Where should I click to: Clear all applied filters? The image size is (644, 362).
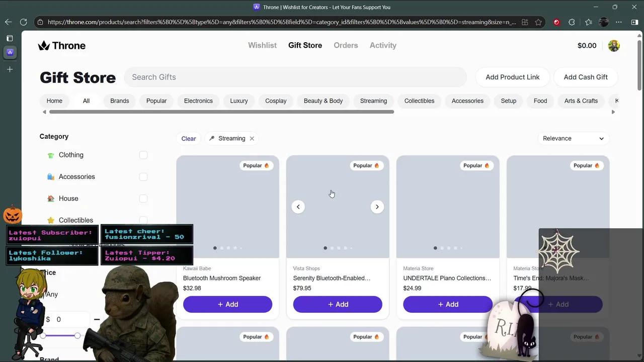[x=189, y=138]
